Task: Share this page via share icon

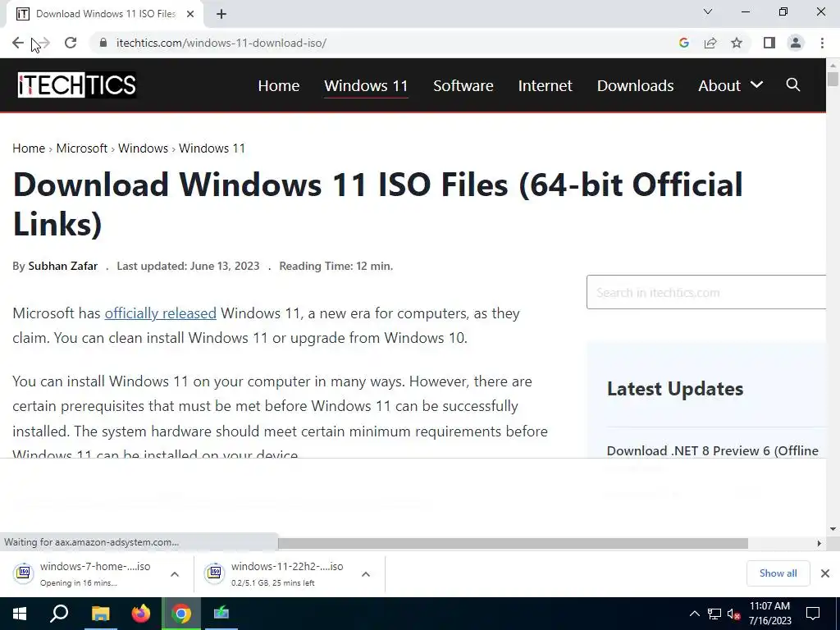Action: point(710,43)
